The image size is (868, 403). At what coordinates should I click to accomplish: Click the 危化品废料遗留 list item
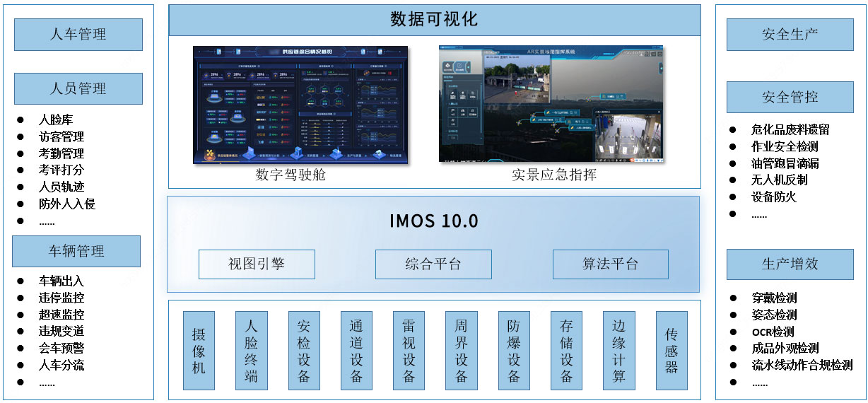790,129
